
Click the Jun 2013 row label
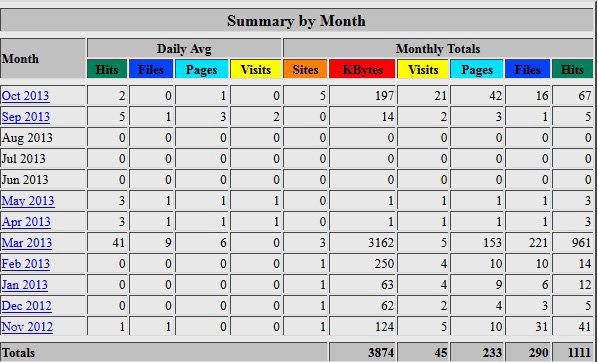point(25,180)
